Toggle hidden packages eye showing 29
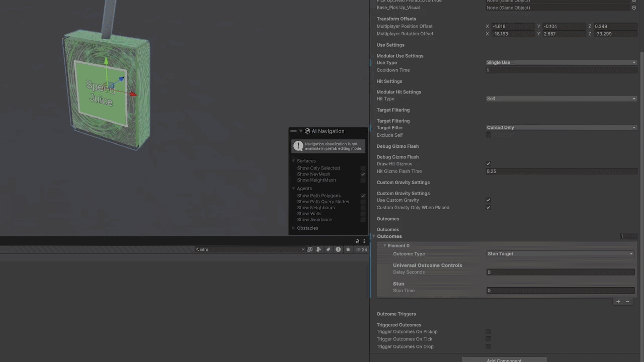 [x=362, y=249]
